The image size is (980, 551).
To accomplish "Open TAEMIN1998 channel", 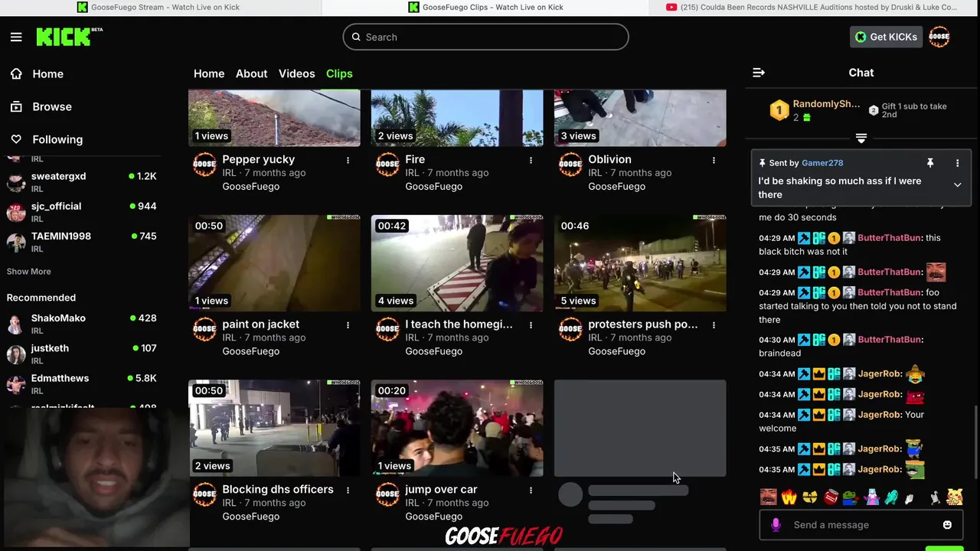I will [81, 242].
